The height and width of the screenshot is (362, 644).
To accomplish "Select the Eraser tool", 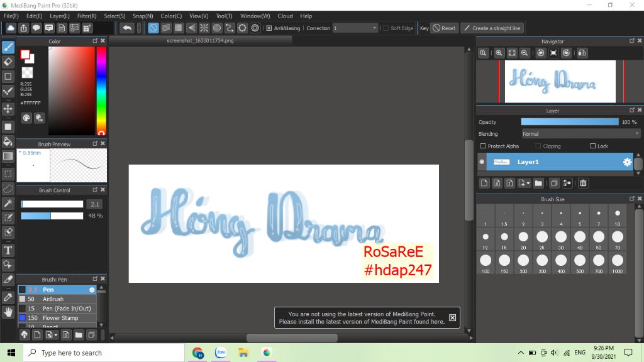I will (8, 62).
